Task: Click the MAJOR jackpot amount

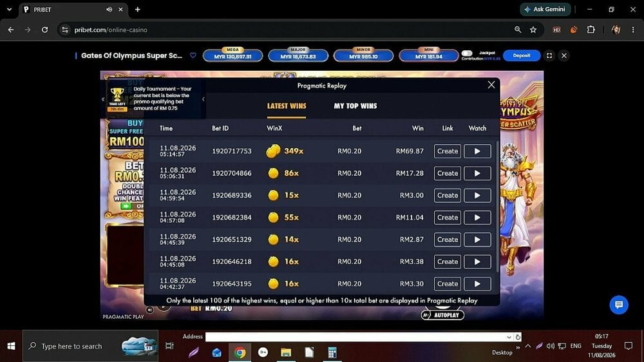Action: point(298,56)
